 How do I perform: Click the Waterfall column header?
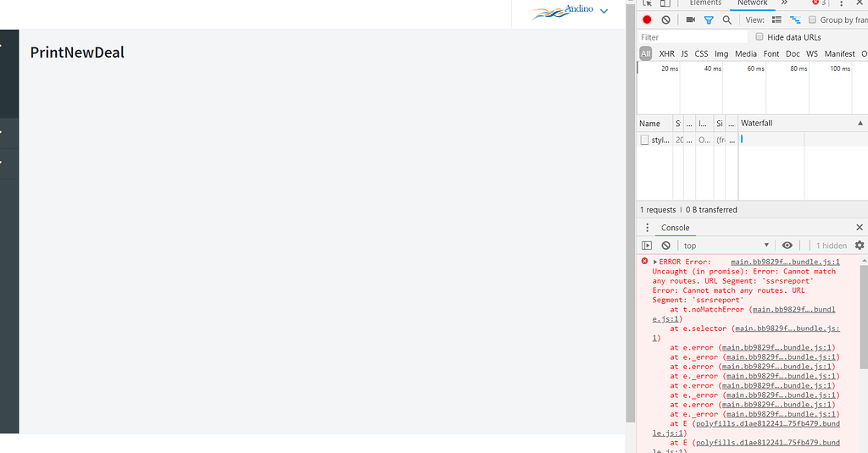(x=803, y=124)
